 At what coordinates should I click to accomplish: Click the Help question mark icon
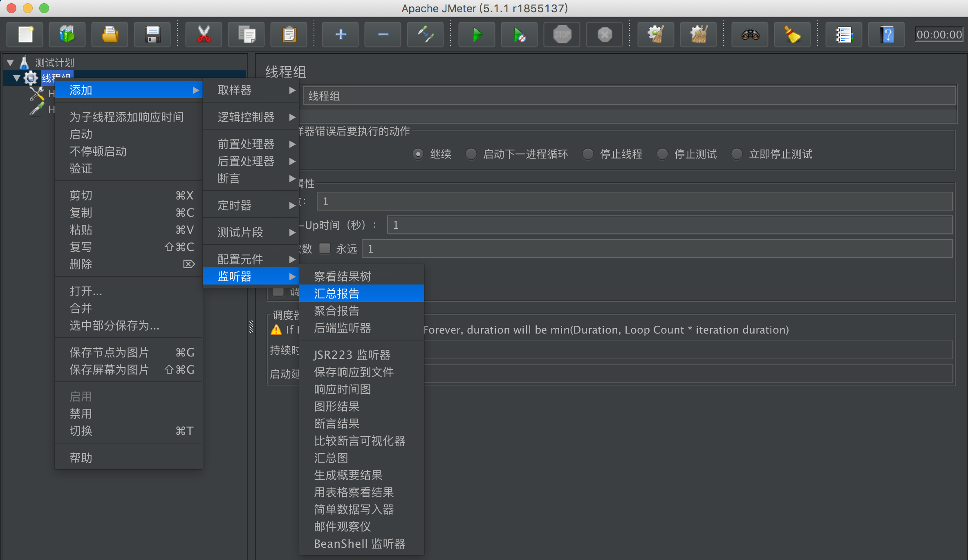coord(886,34)
